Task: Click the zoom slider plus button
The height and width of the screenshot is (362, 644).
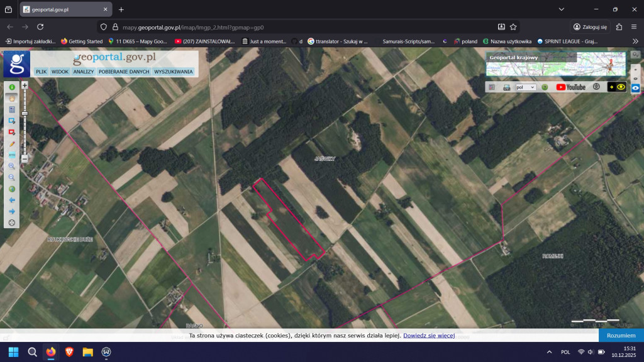Action: [x=25, y=85]
